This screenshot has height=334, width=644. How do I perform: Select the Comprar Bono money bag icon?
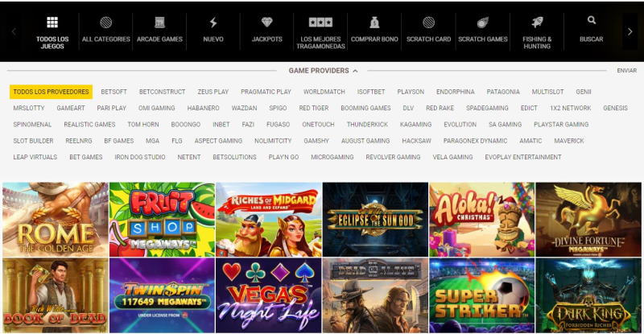coord(374,23)
